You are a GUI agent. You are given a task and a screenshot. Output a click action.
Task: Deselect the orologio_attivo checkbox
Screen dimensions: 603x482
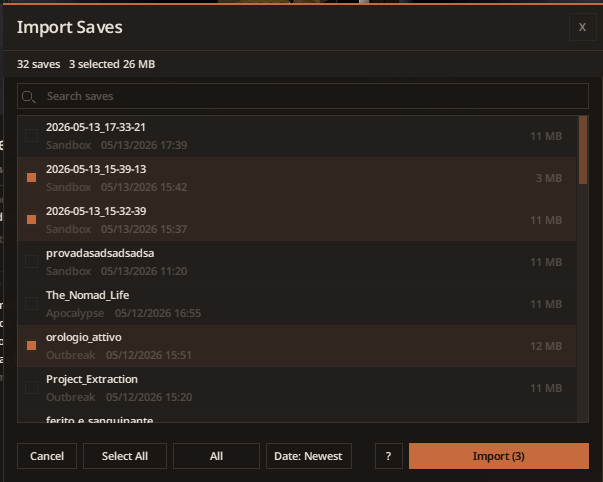coord(32,345)
